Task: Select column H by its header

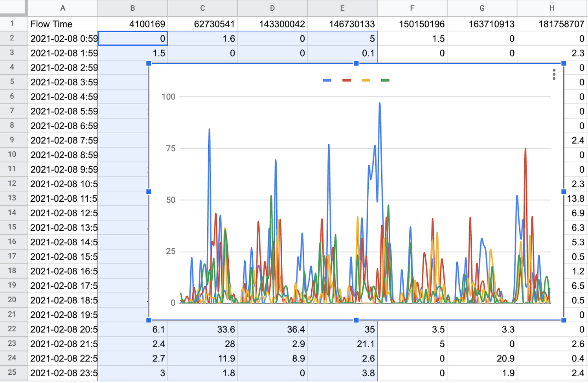Action: click(x=552, y=8)
